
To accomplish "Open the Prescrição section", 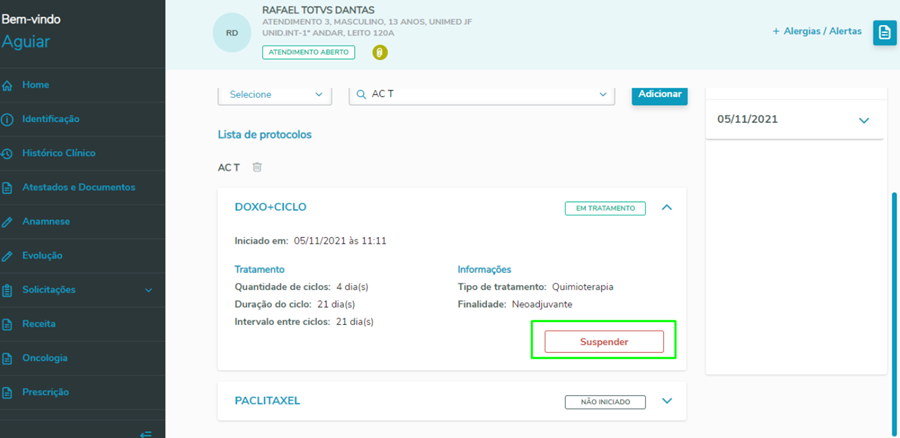I will click(x=45, y=392).
